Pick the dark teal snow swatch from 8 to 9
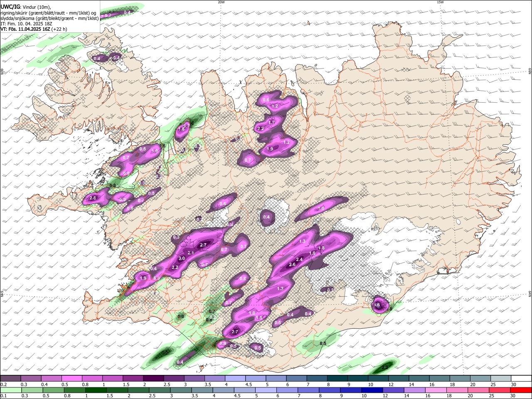The width and height of the screenshot is (532, 399). point(337,378)
